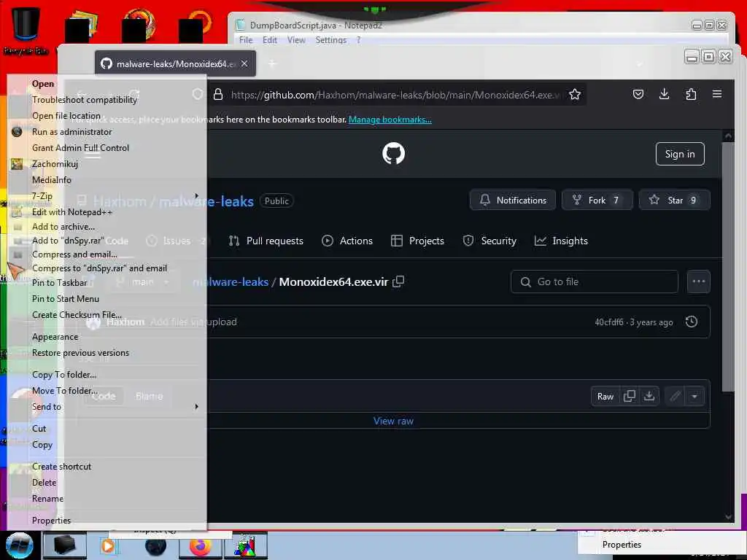This screenshot has width=747, height=560.
Task: Click the Go to file search field
Action: click(595, 281)
